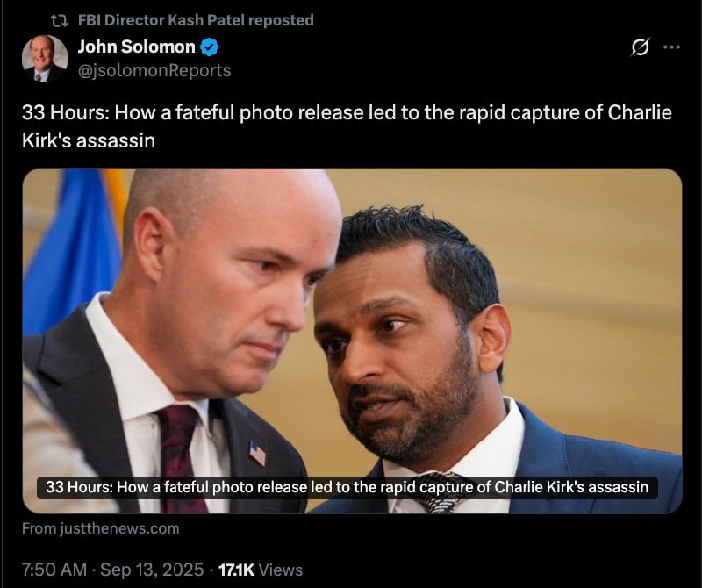
Task: Click 'Kirk's assassin' on the tweet's second line
Action: 89,140
